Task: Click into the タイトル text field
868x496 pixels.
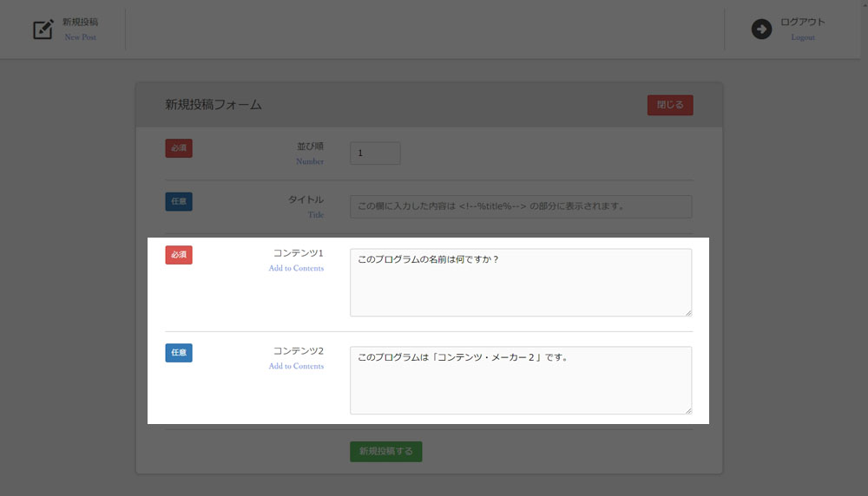Action: [x=520, y=206]
